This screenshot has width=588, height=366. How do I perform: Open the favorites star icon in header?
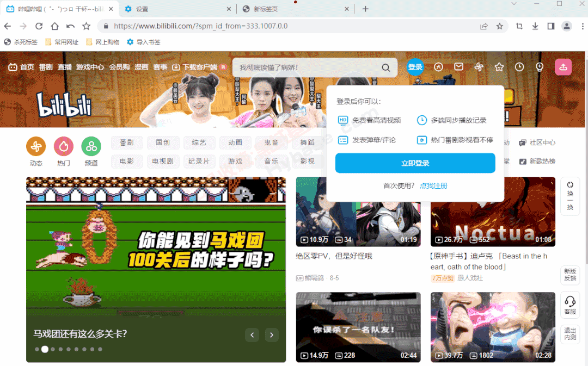pos(499,67)
